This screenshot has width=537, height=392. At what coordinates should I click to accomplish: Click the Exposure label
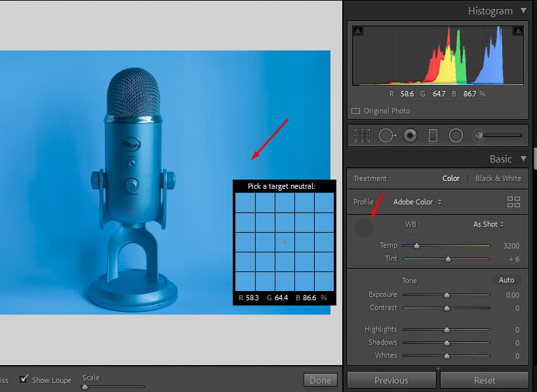382,294
